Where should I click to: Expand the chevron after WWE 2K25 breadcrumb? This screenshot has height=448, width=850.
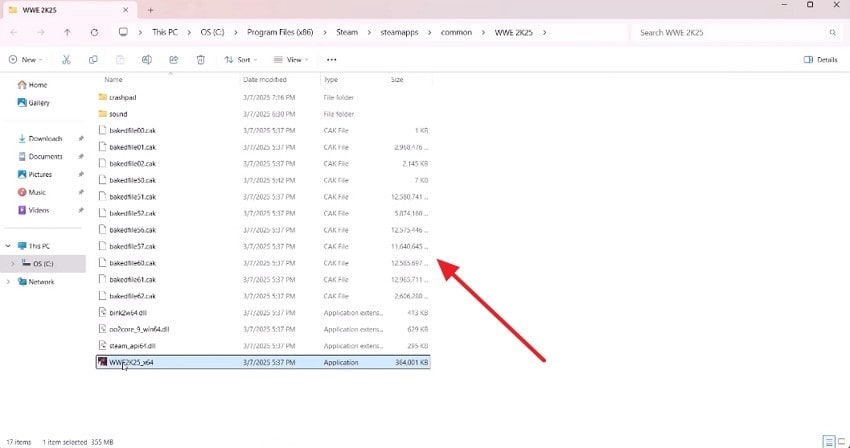544,33
